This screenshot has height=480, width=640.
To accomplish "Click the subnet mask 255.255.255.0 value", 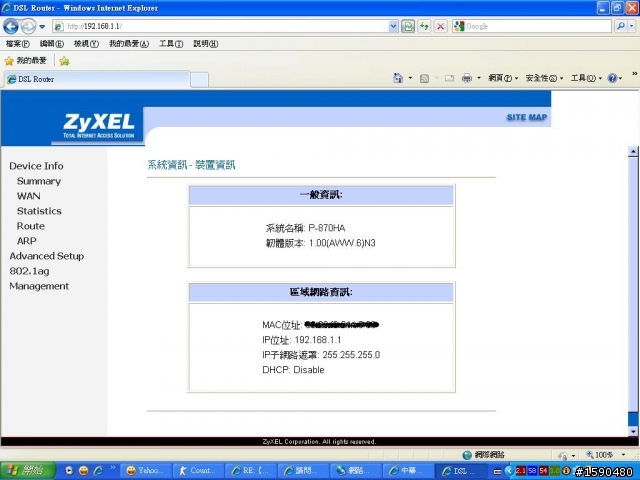I will point(351,355).
